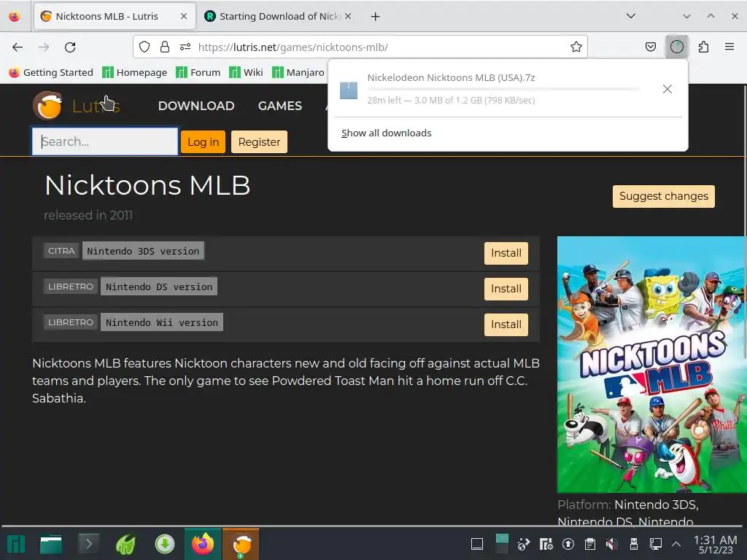Click the CITRA runner tag
The height and width of the screenshot is (560, 747).
pos(61,251)
